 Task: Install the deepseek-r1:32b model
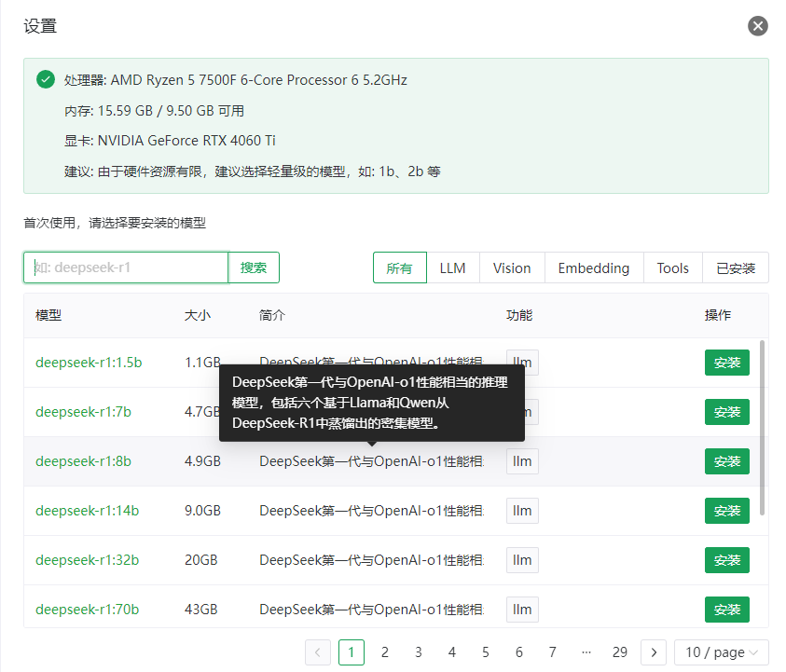(727, 560)
